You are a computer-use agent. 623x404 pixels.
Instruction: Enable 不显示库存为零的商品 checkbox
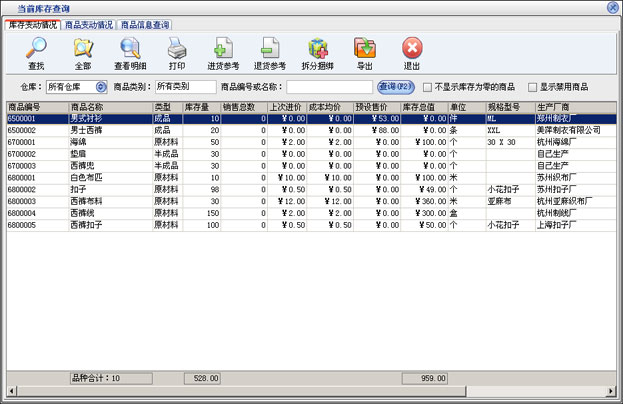pyautogui.click(x=429, y=88)
